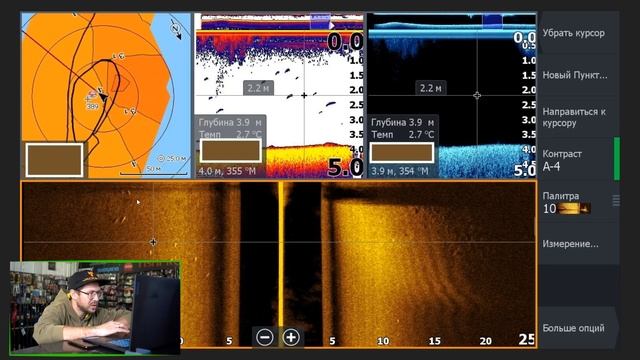Click the '5.0' range value in sonar panel
Screen dimensions: 640x360
(345, 167)
